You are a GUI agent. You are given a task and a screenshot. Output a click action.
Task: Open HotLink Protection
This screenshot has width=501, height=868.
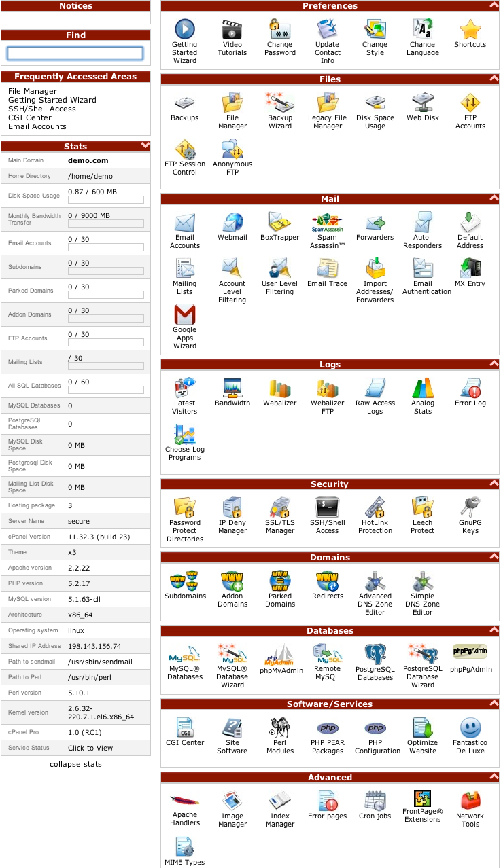pos(375,507)
